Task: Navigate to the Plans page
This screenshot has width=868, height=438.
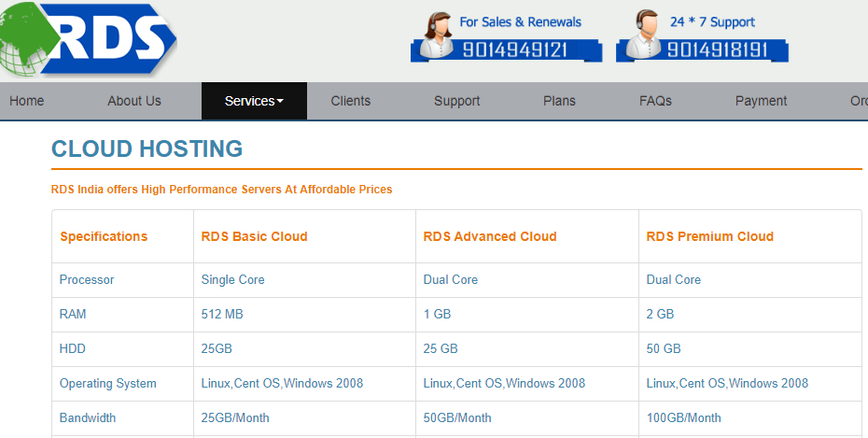Action: pyautogui.click(x=559, y=101)
